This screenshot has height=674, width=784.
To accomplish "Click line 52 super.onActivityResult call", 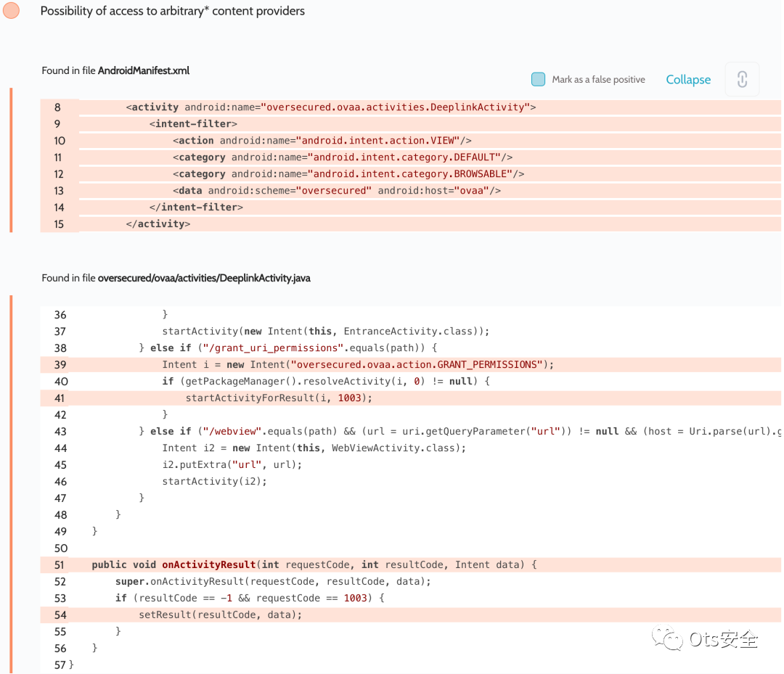I will (410, 582).
